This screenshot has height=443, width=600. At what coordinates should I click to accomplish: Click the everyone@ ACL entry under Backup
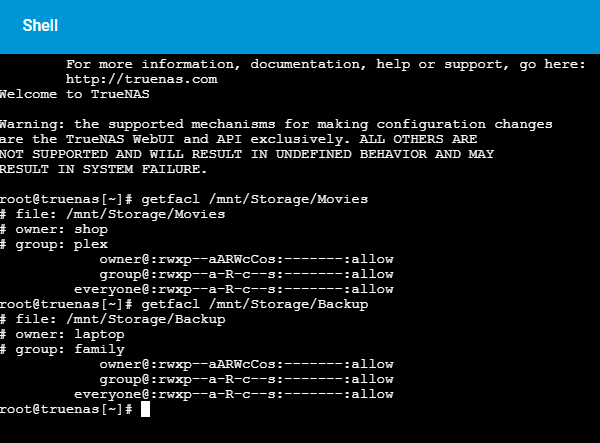pyautogui.click(x=234, y=394)
